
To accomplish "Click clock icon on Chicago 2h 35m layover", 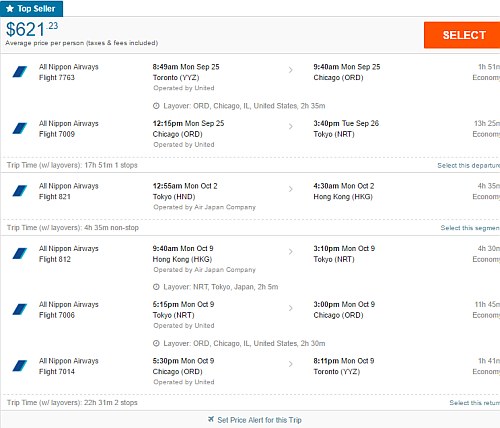I will tap(156, 106).
